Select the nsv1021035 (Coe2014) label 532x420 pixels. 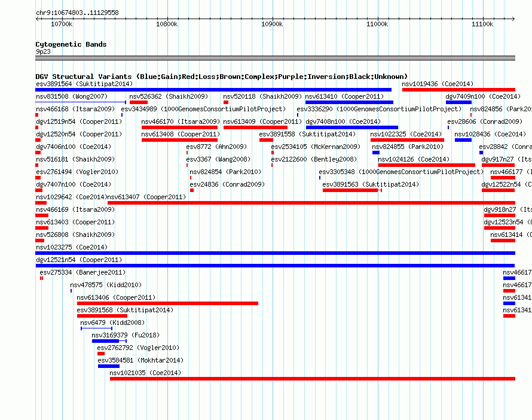tap(145, 373)
